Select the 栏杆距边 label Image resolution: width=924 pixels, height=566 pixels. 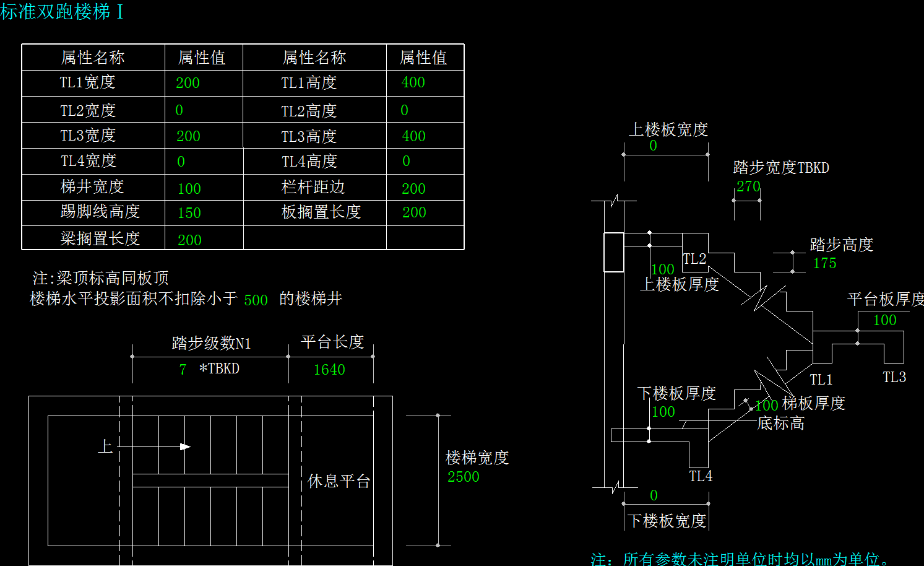click(x=313, y=187)
